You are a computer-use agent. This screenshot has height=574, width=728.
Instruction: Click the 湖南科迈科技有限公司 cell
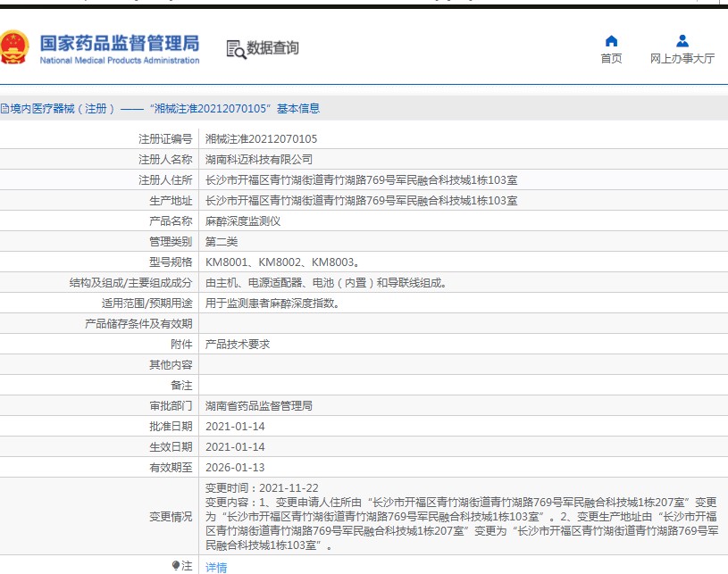[x=259, y=159]
